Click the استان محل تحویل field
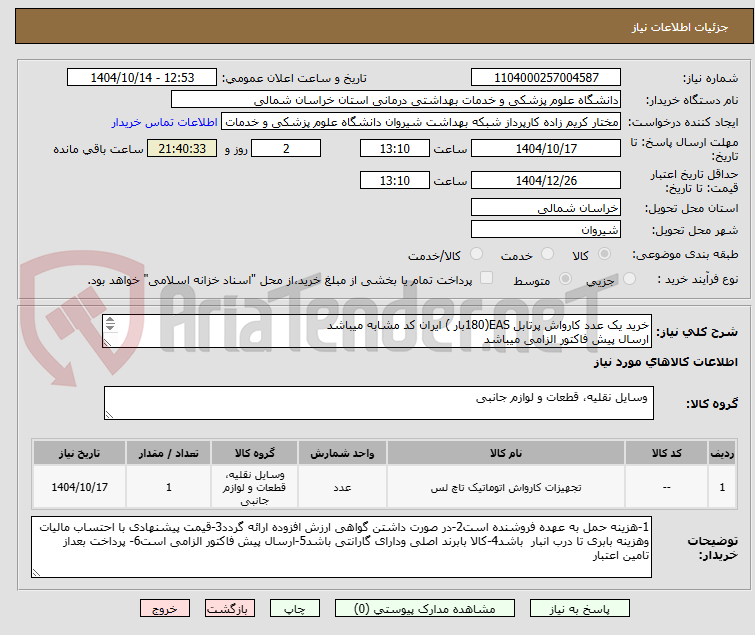The width and height of the screenshot is (755, 635). point(546,207)
